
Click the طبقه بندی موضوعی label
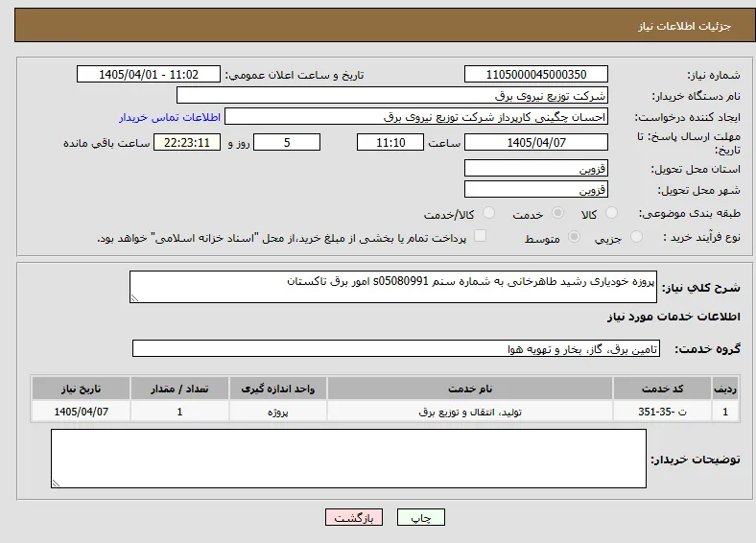click(690, 213)
